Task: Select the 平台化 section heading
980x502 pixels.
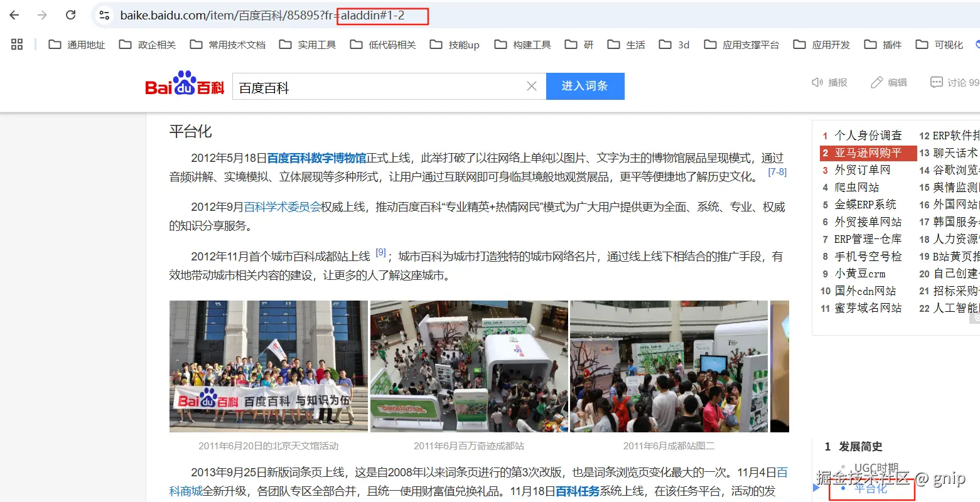Action: (x=191, y=132)
